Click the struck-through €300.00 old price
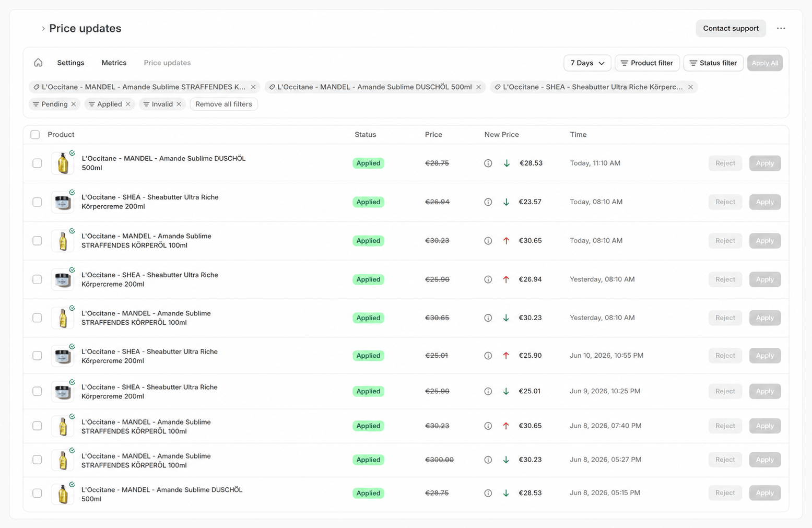 (x=439, y=460)
